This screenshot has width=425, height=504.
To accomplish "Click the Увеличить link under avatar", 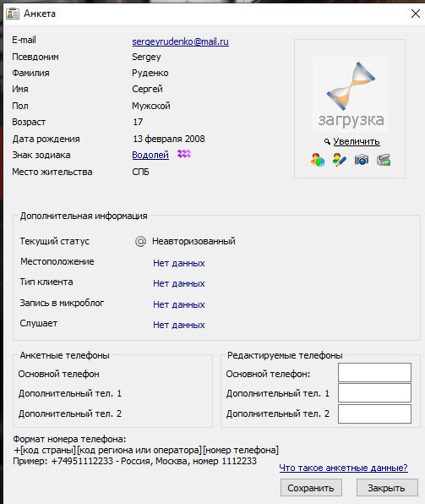I will click(357, 141).
